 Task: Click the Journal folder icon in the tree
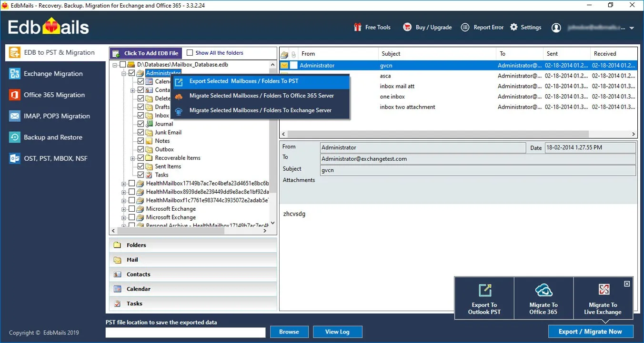click(x=150, y=124)
